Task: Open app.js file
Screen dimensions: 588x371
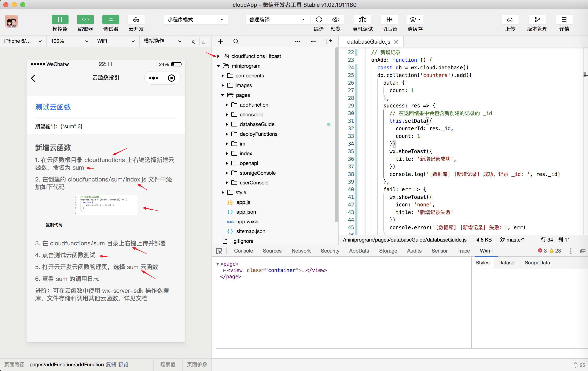Action: pos(243,202)
